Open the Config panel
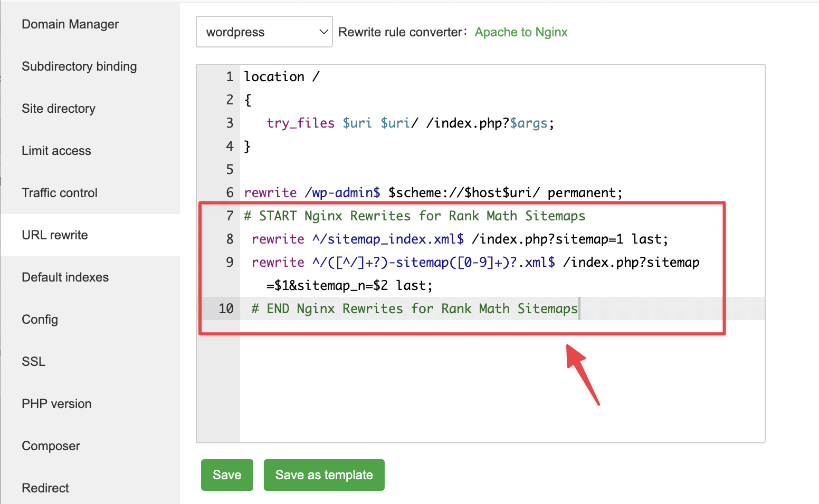 click(x=40, y=319)
